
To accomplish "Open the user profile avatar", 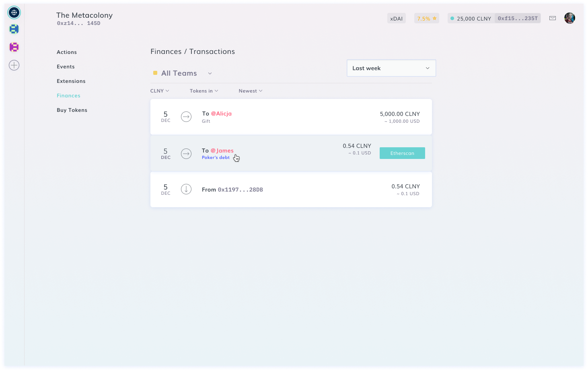I will coord(569,18).
